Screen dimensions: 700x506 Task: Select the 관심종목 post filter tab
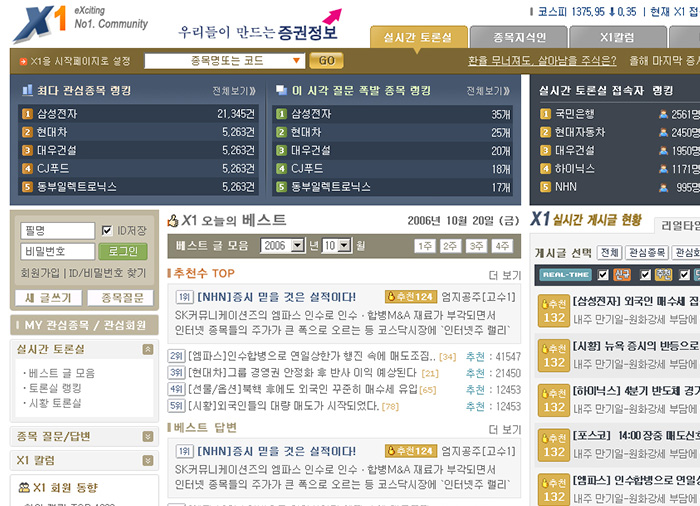[x=647, y=253]
